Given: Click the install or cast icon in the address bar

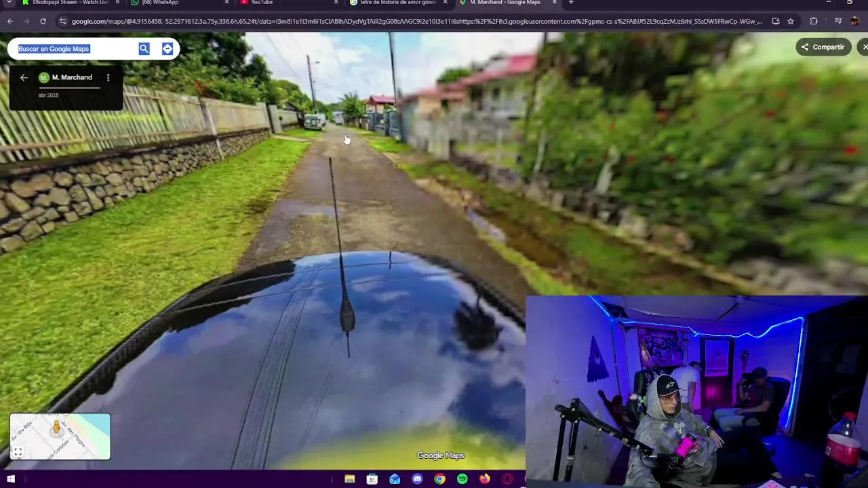Looking at the screenshot, I should click(776, 21).
